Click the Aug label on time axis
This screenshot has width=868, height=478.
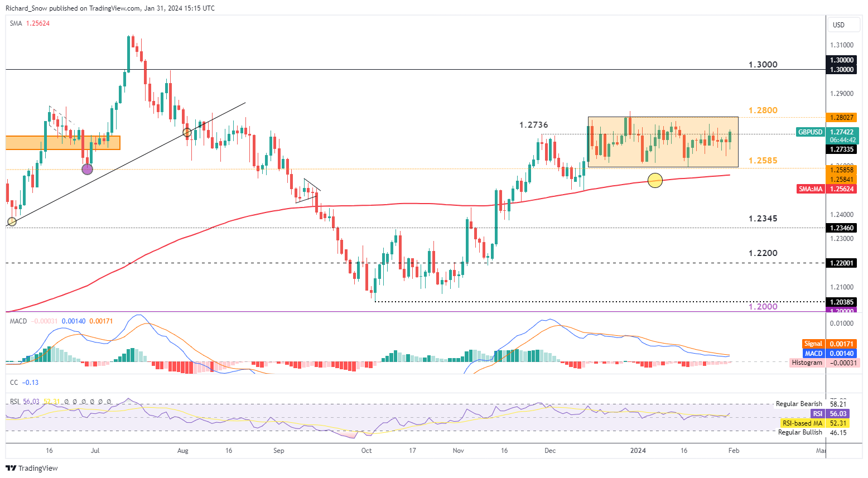(x=183, y=450)
